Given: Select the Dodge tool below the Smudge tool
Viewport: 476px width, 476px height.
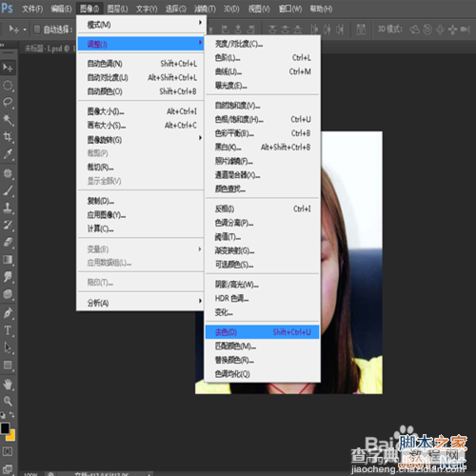Looking at the screenshot, I should coord(8,294).
